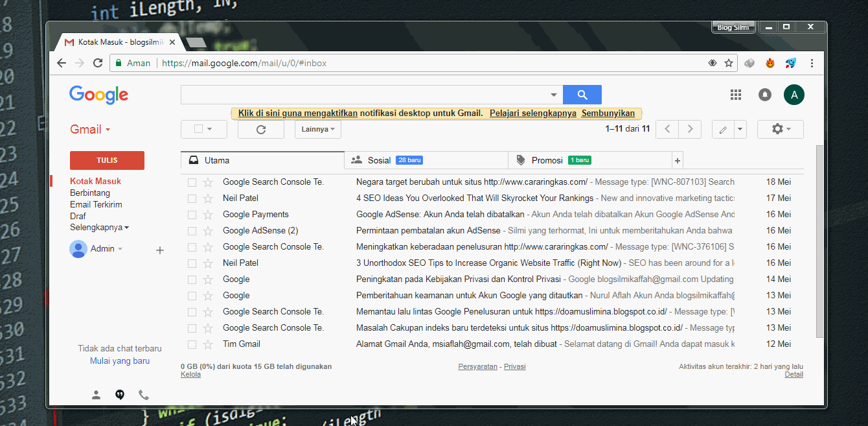Check the Neil Patel 16 Mei email checkbox
868x426 pixels.
coord(192,263)
